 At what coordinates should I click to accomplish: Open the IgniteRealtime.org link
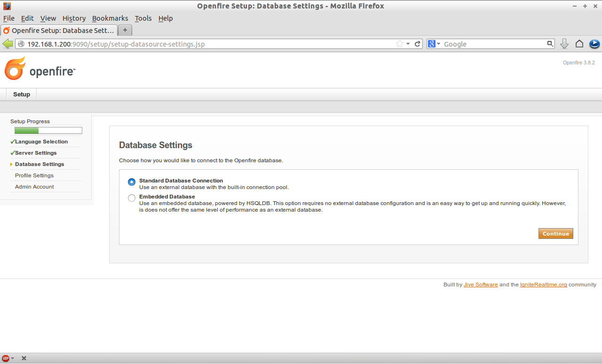(544, 285)
